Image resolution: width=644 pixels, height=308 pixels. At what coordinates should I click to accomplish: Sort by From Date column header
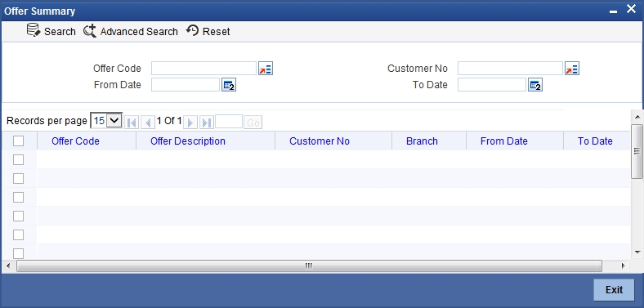[504, 141]
